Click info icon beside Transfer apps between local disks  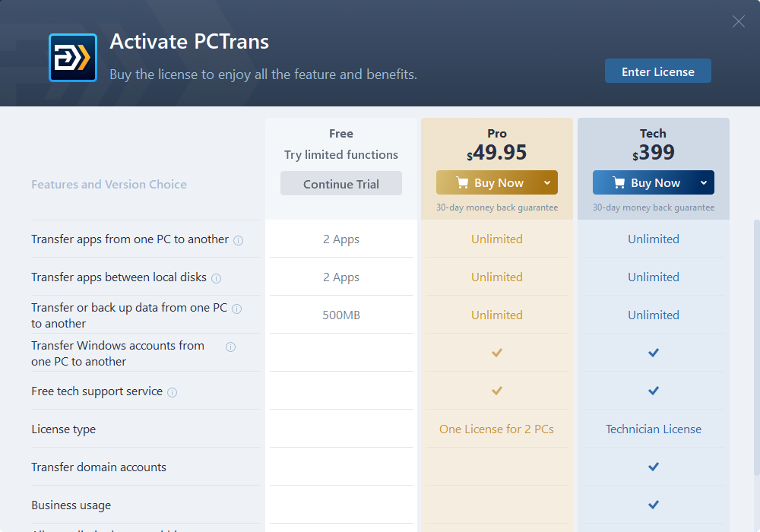(x=216, y=278)
